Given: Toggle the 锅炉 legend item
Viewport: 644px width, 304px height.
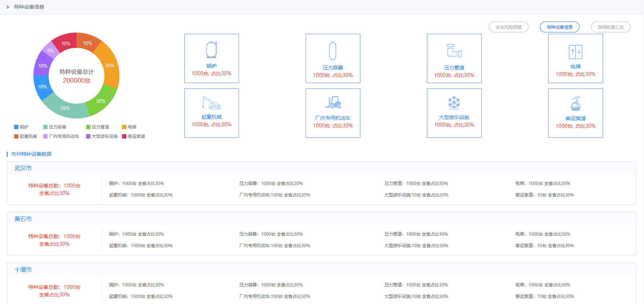Looking at the screenshot, I should point(21,127).
